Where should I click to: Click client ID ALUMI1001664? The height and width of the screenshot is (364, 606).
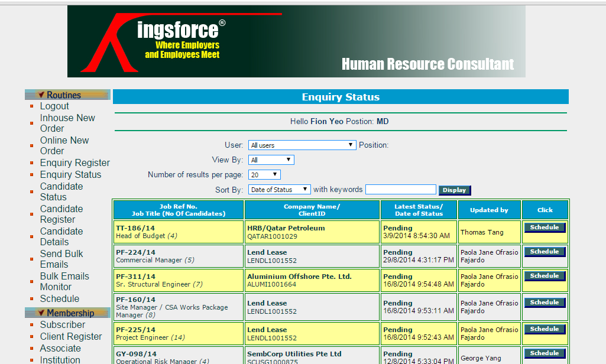(x=272, y=284)
